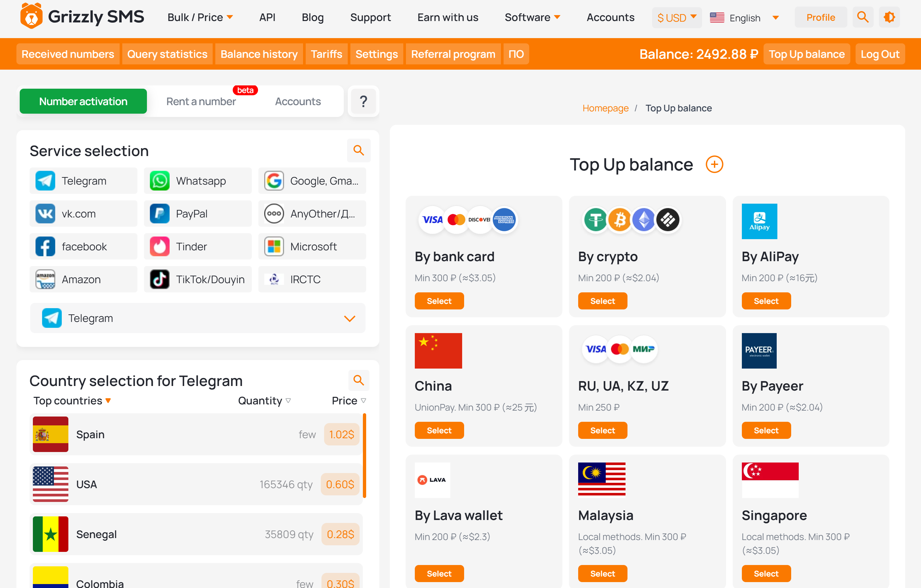Pick Spain from the country list
Screen dimensions: 921x588
pos(196,434)
